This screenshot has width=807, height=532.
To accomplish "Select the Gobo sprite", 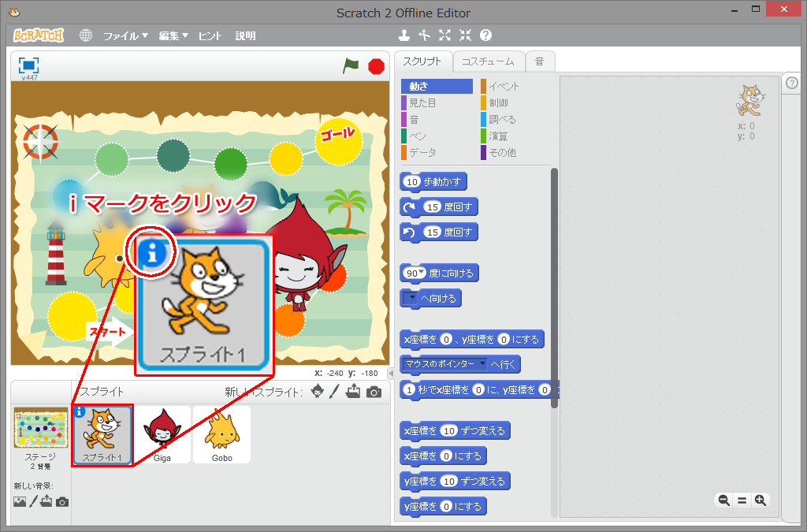I will (221, 435).
